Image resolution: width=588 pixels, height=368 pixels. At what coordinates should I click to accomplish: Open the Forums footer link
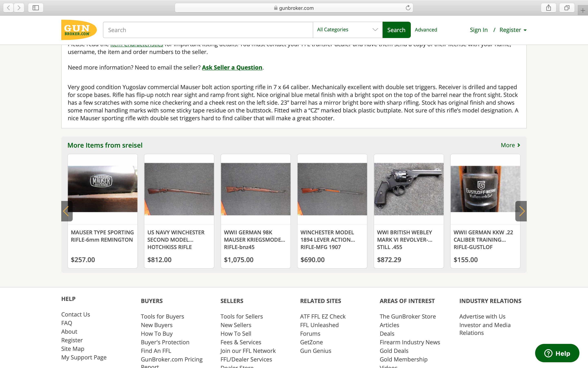310,334
